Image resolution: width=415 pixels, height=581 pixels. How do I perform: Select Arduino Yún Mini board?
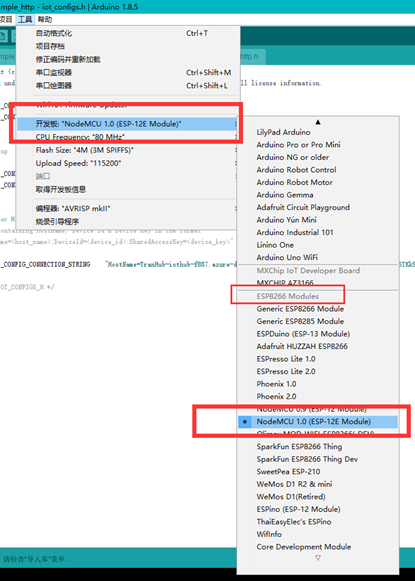pyautogui.click(x=318, y=220)
